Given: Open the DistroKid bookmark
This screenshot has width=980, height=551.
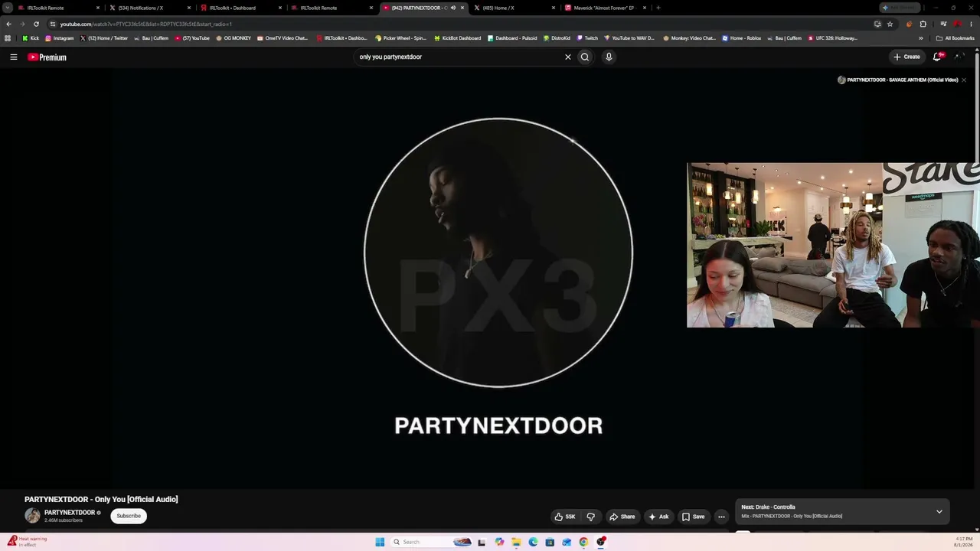Looking at the screenshot, I should click(557, 38).
